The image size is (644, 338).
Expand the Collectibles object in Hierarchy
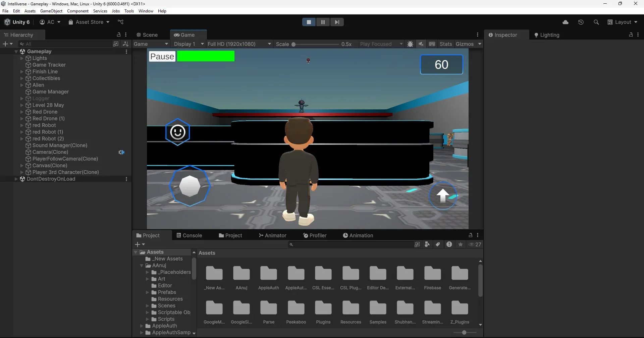(22, 78)
